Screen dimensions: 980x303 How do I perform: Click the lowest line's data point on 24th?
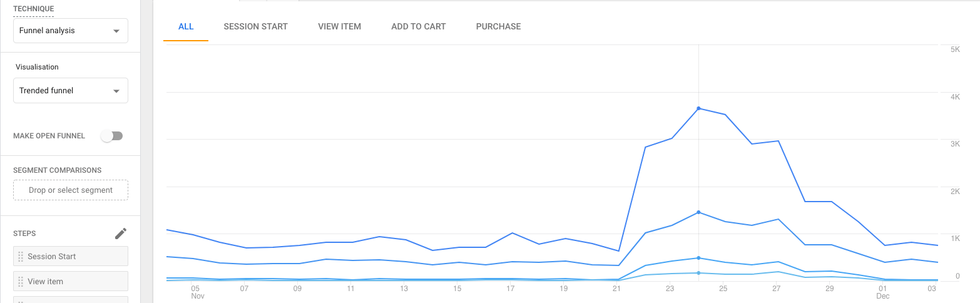pos(698,273)
